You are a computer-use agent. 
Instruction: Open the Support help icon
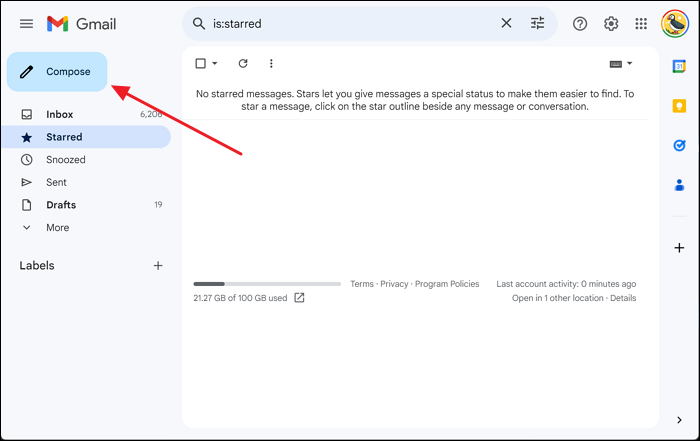tap(579, 24)
